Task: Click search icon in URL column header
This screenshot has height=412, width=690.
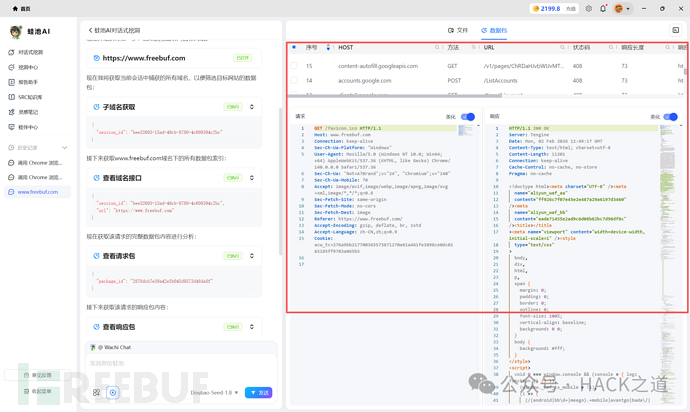Action: [x=562, y=47]
